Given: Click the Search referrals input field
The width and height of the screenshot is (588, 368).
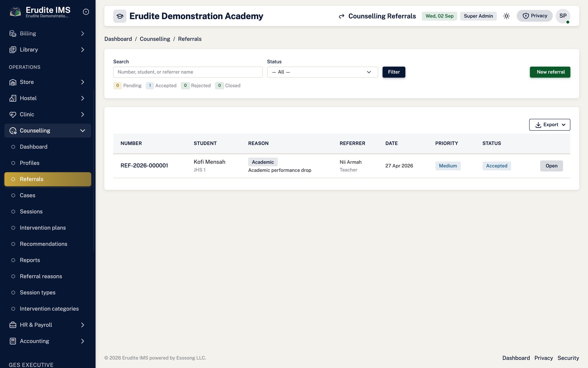Looking at the screenshot, I should 188,72.
